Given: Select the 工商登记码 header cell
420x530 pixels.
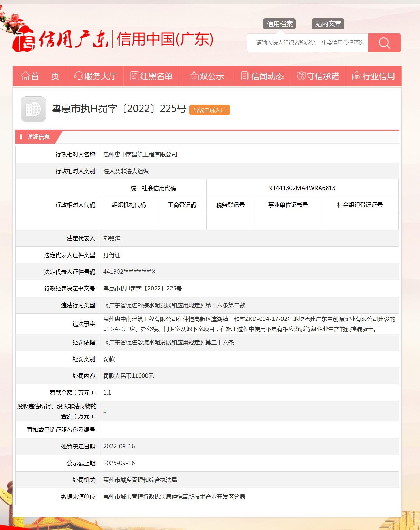Looking at the screenshot, I should click(182, 205).
